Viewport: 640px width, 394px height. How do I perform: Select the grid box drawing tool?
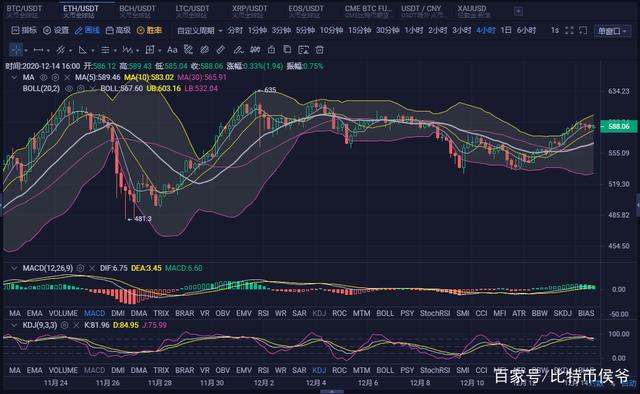(x=150, y=50)
